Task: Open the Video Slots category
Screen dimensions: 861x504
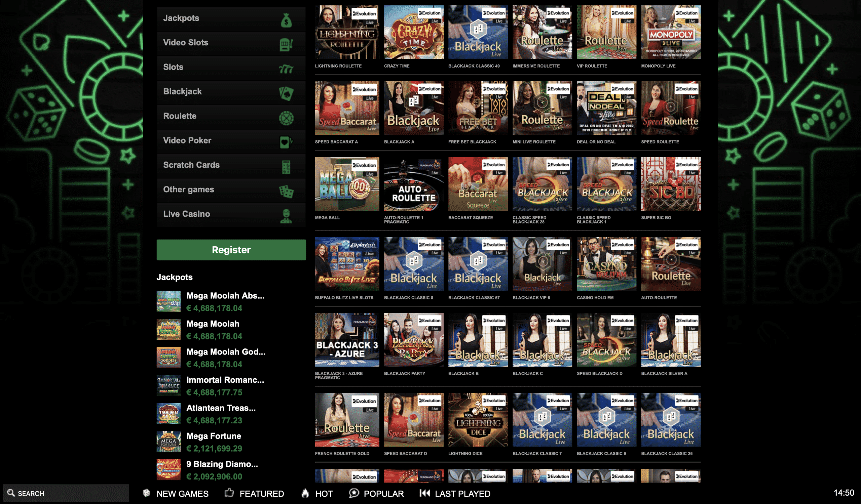Action: point(231,44)
